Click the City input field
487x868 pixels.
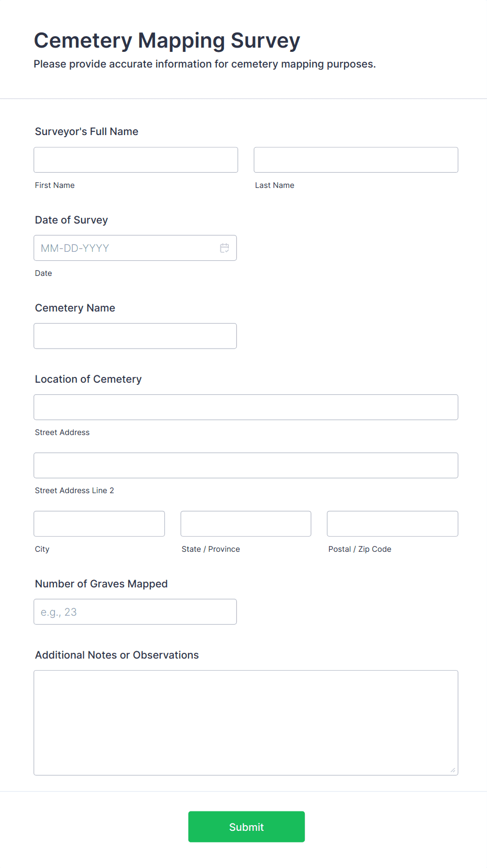coord(99,524)
